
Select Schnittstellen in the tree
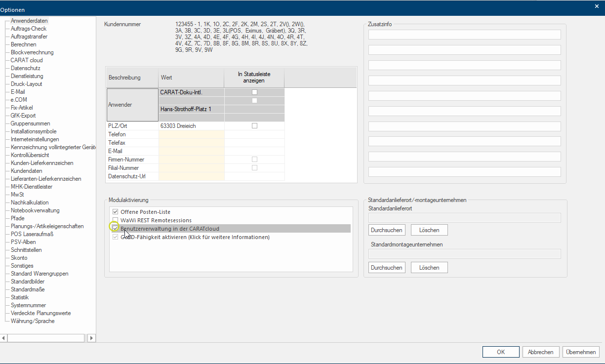[26, 250]
